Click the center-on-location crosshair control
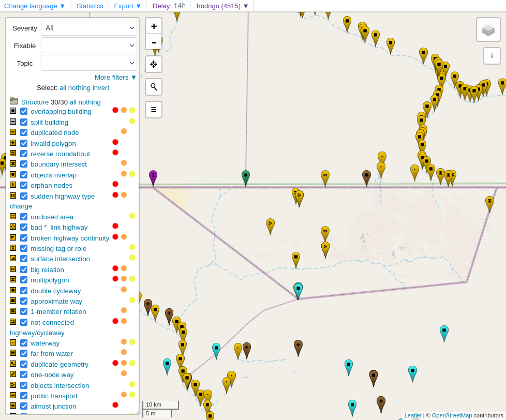Image resolution: width=506 pixels, height=420 pixels. 153,64
